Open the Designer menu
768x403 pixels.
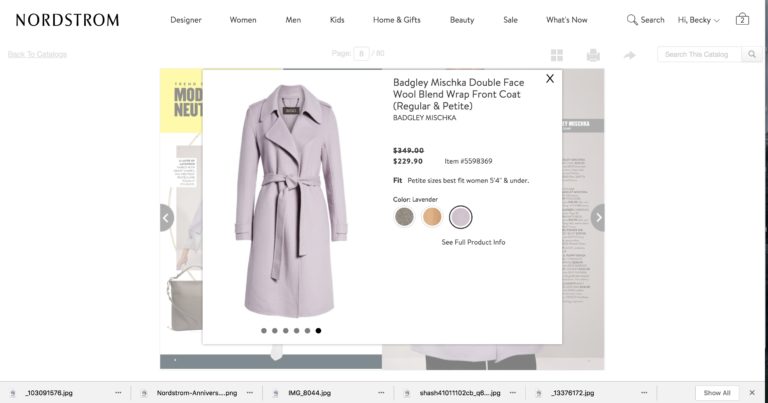pos(186,20)
